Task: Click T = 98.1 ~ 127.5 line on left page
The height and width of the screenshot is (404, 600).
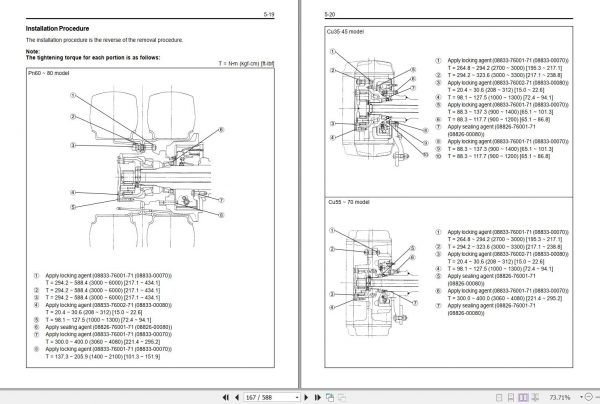Action: 98,320
